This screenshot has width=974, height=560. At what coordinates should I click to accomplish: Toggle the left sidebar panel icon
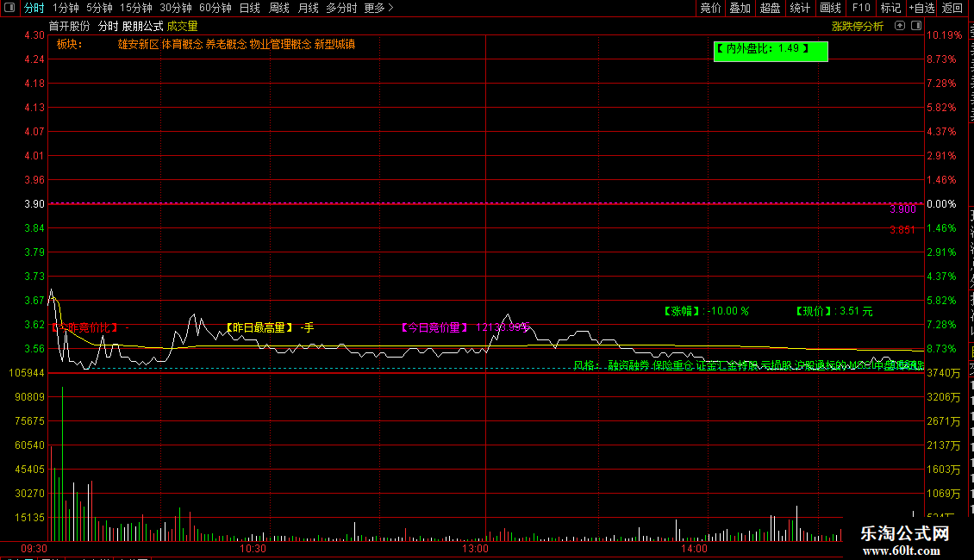click(9, 8)
